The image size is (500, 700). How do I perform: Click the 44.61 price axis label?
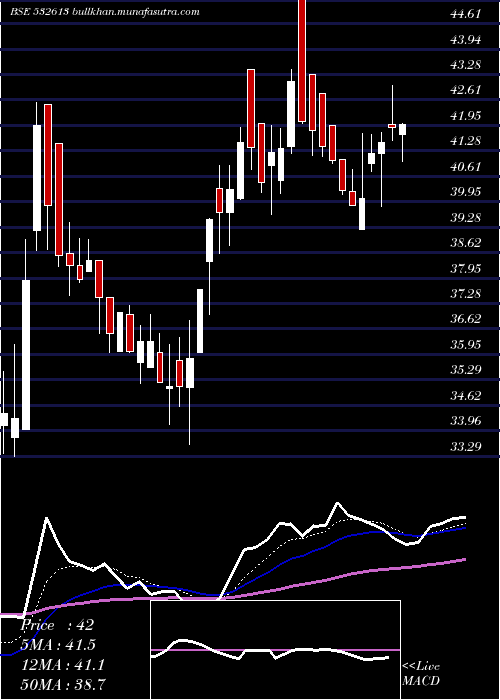466,14
